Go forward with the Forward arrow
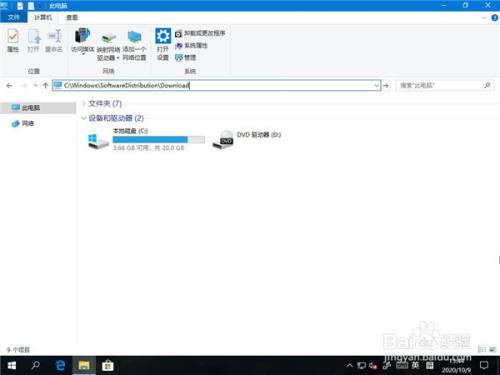Screen dimensions: 500x375 [x=24, y=86]
